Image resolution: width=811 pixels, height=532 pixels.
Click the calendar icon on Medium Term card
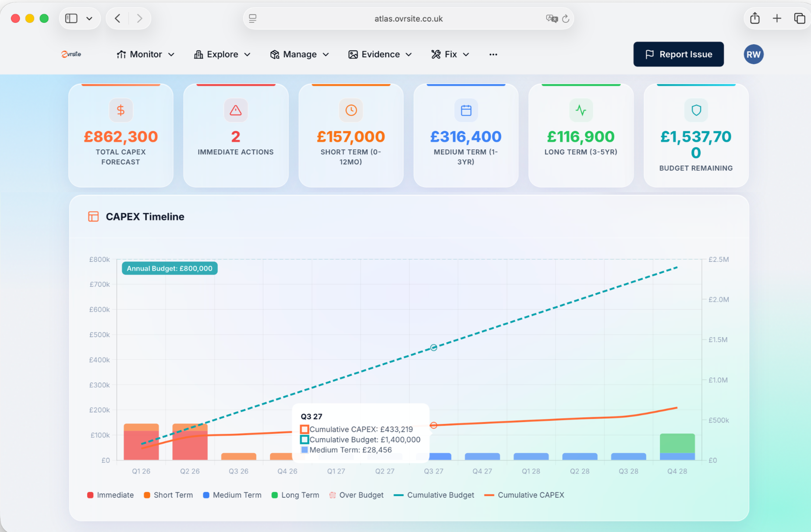click(466, 110)
